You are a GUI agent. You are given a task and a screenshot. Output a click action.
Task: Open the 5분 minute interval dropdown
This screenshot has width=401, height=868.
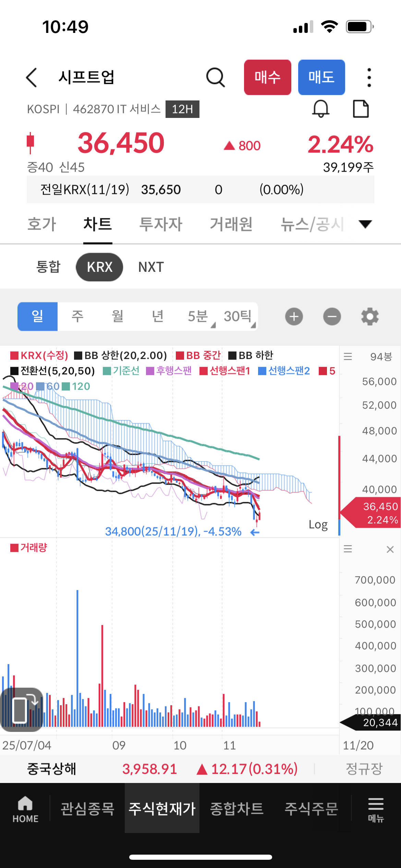click(200, 316)
